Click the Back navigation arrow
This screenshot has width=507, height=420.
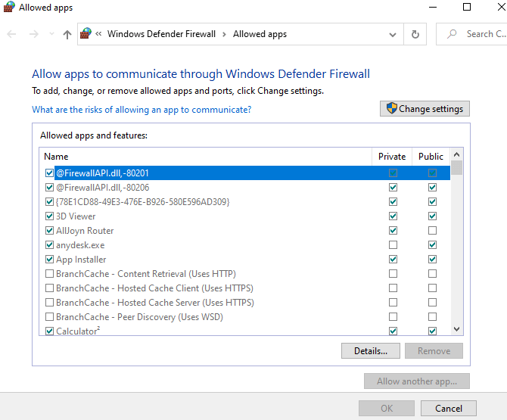click(11, 34)
